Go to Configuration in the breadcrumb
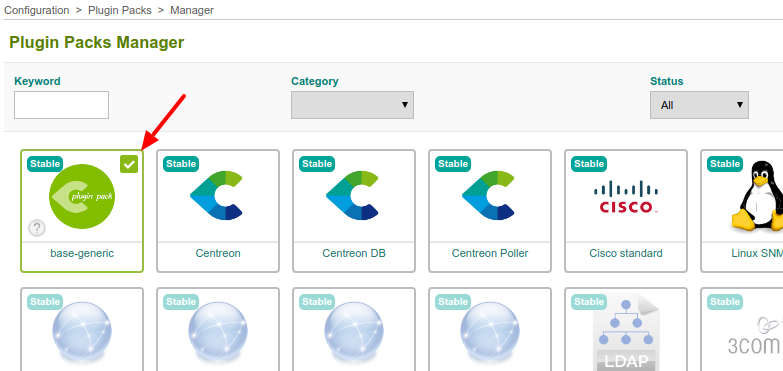 tap(37, 10)
